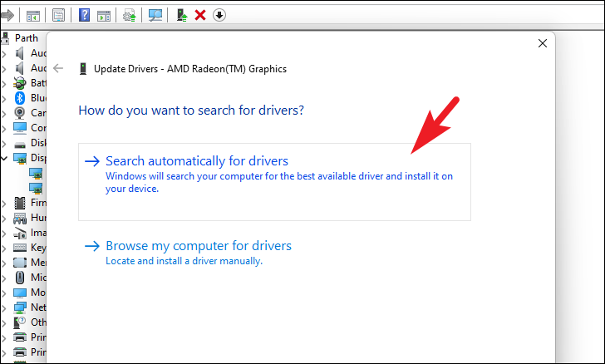Click the Forward arrow in the toolbar
Viewport: 605px width, 364px height.
pos(7,16)
